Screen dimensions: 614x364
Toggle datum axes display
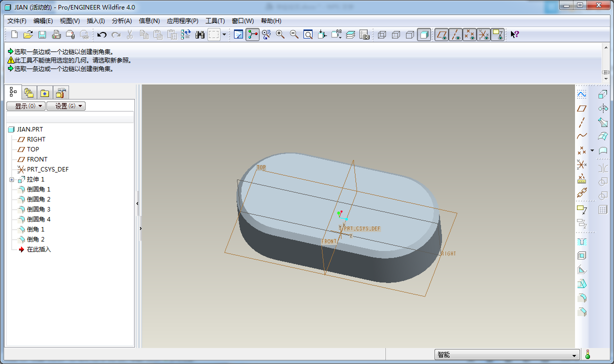point(455,34)
